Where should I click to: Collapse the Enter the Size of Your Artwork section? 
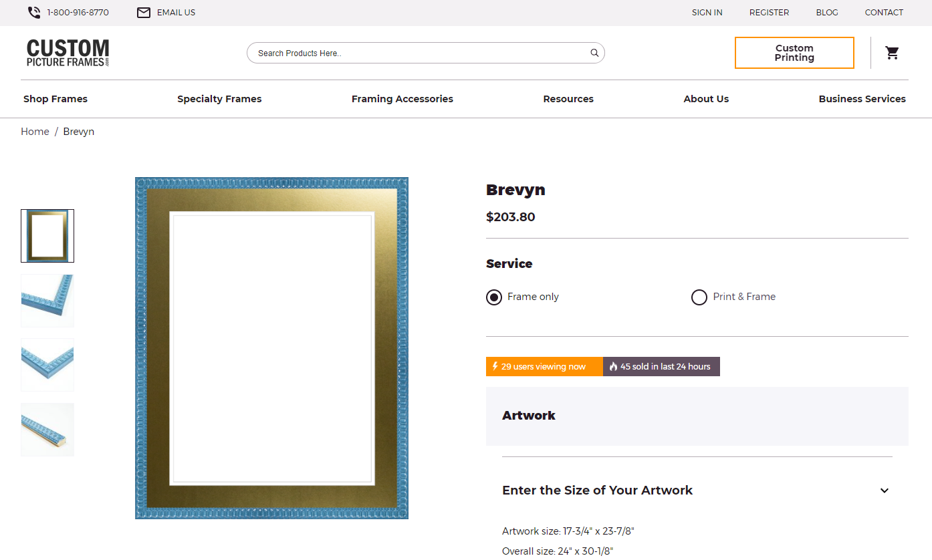(884, 490)
